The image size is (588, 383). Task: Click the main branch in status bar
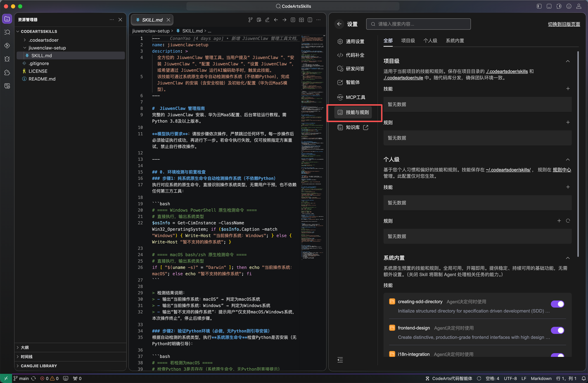(21, 379)
